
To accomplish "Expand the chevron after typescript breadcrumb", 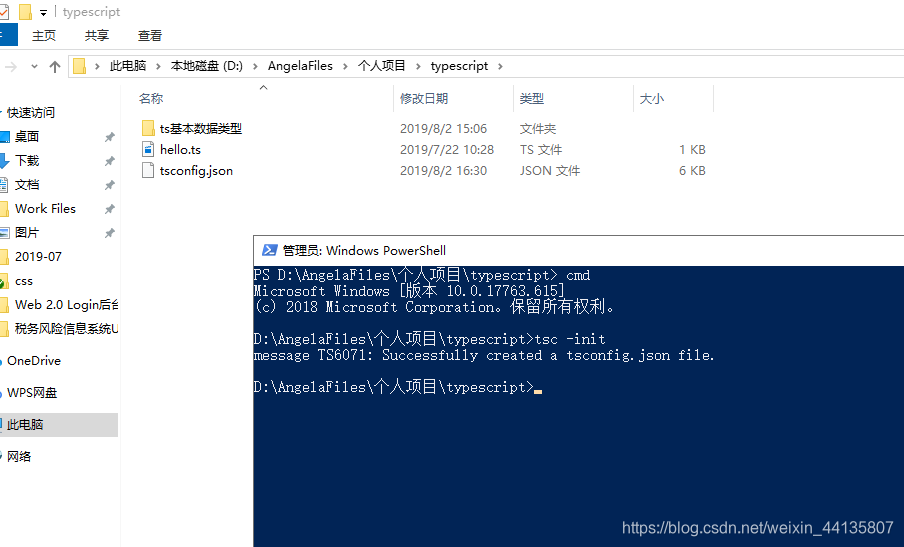I will pyautogui.click(x=500, y=66).
